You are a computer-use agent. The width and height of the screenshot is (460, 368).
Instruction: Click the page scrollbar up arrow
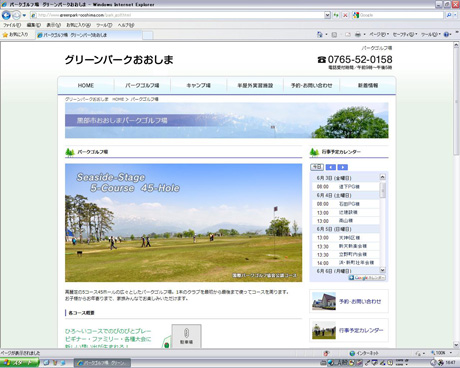(456, 45)
